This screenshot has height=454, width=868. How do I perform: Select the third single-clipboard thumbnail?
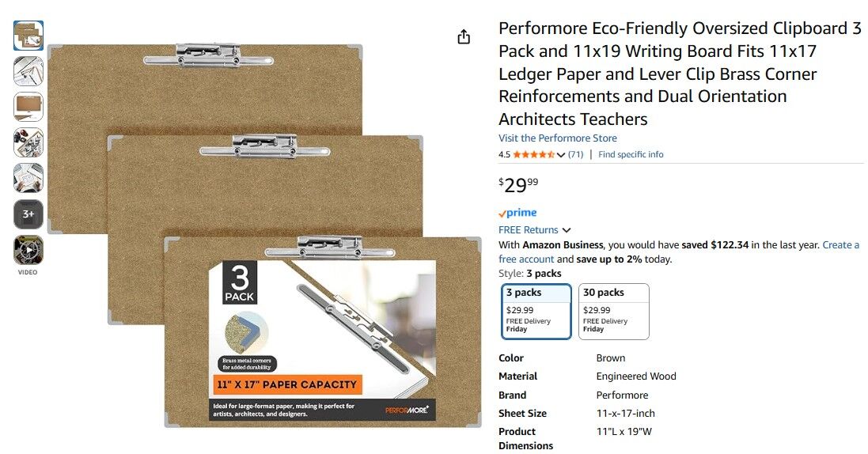(28, 107)
